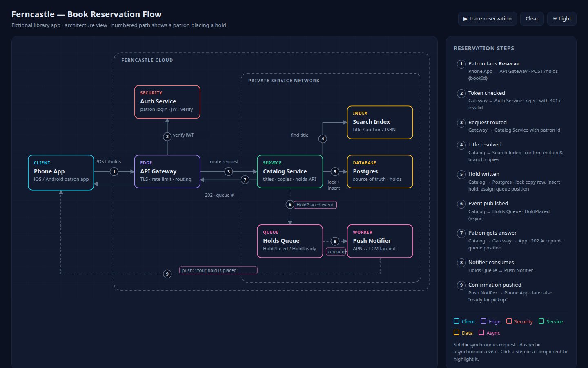Viewport: 588px width, 368px height.
Task: Click the Edge legend swatch
Action: click(x=483, y=321)
